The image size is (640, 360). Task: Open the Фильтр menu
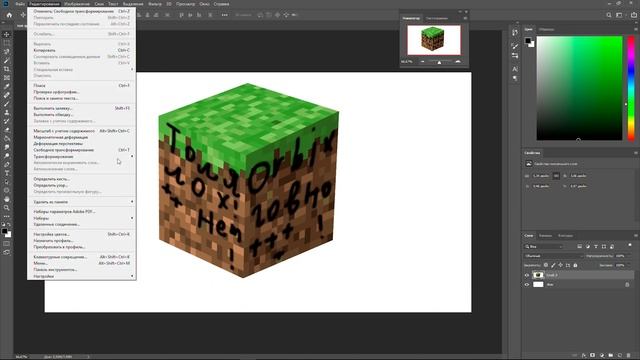[155, 4]
